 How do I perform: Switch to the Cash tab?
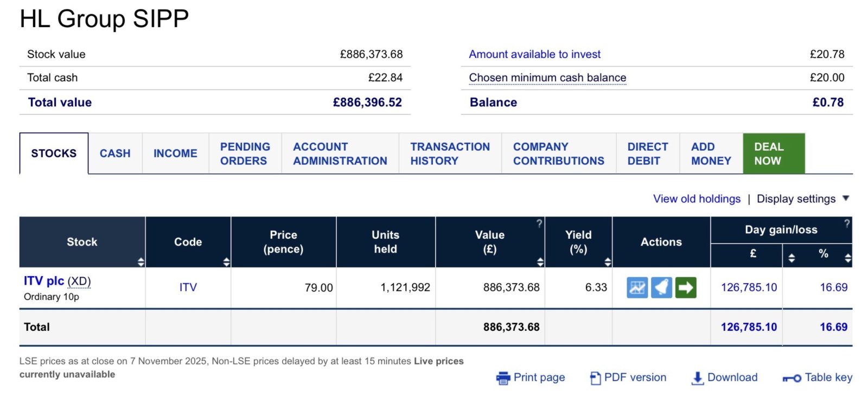[x=115, y=154]
